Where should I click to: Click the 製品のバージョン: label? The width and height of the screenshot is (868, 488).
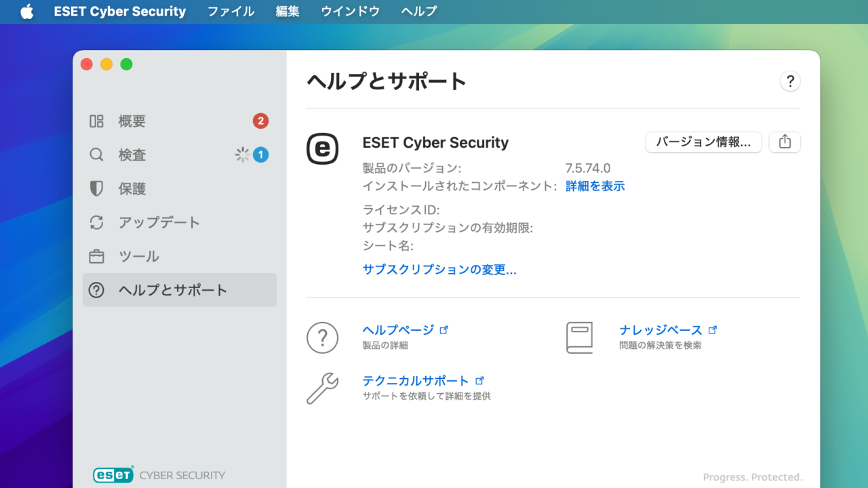click(412, 168)
